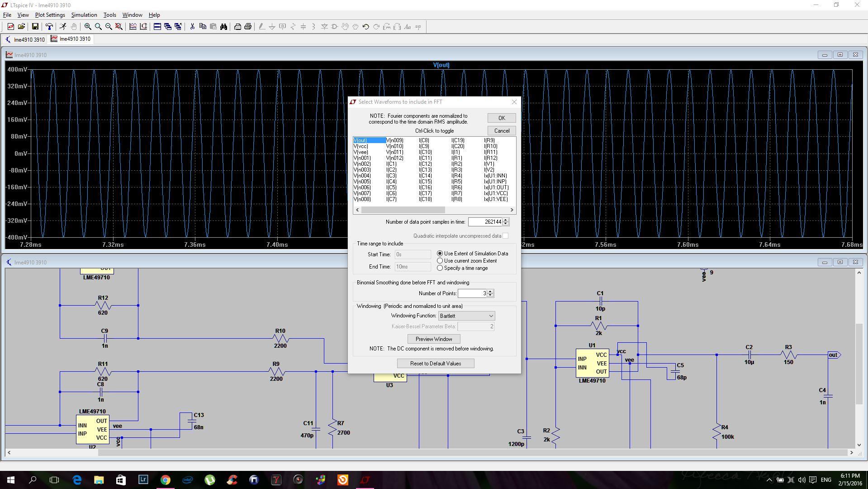Click the Open file folder icon
Image resolution: width=868 pixels, height=489 pixels.
[21, 27]
